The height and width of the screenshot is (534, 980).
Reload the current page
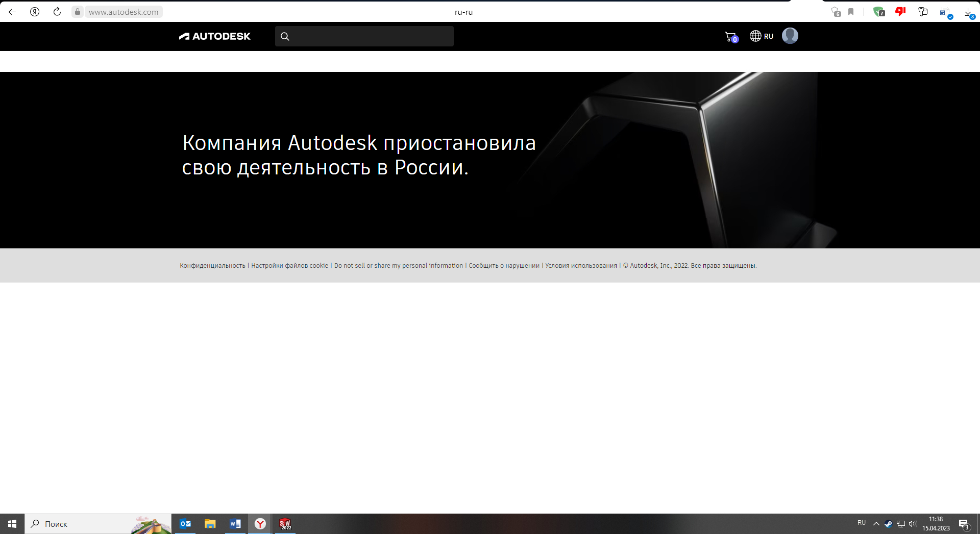(x=57, y=12)
